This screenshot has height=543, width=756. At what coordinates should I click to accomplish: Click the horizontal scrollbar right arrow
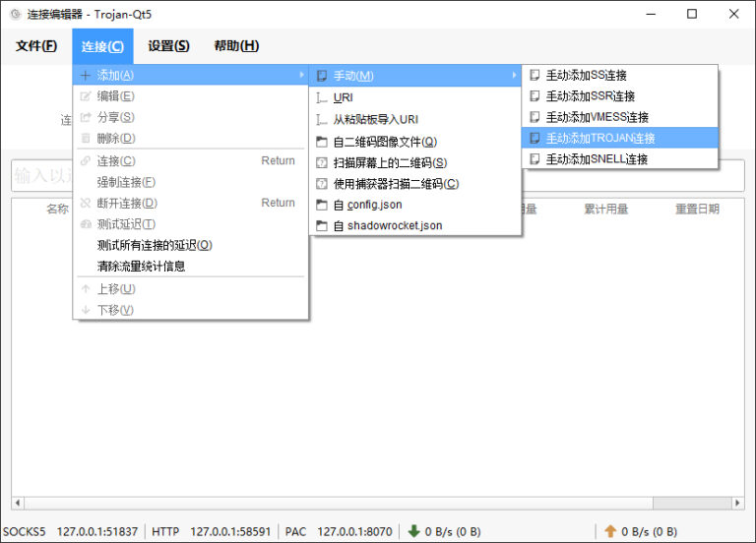click(737, 503)
